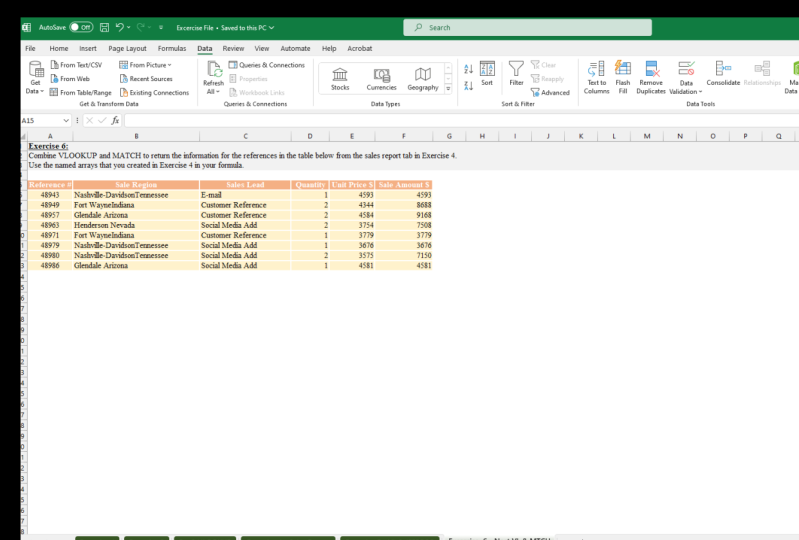Click the Insert Function fx icon
Viewport: 799px width, 540px height.
click(115, 120)
